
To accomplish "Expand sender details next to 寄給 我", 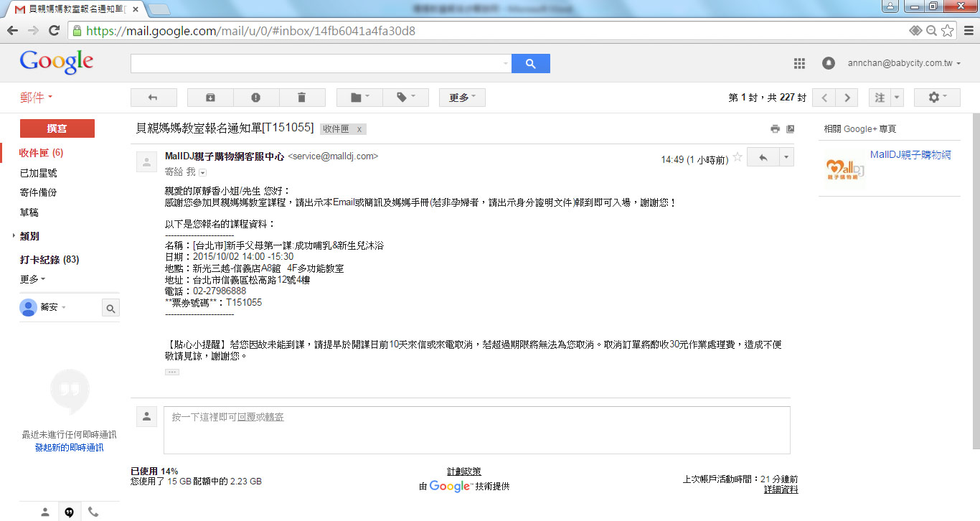I will pos(202,172).
